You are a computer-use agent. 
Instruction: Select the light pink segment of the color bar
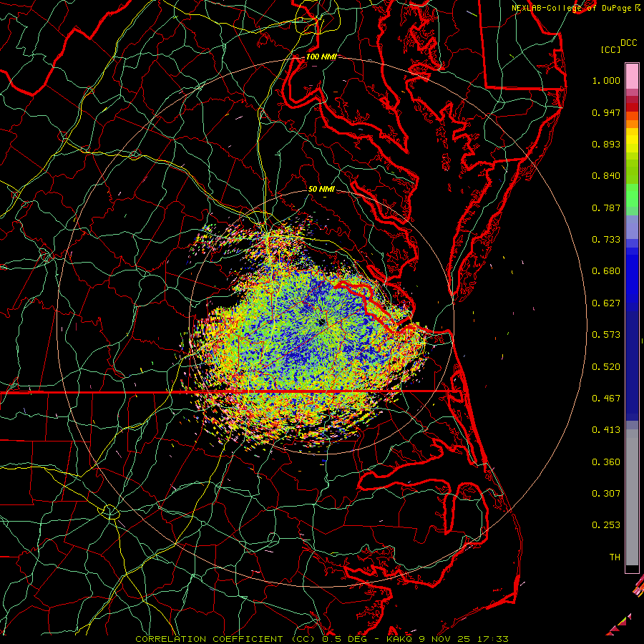tap(632, 76)
